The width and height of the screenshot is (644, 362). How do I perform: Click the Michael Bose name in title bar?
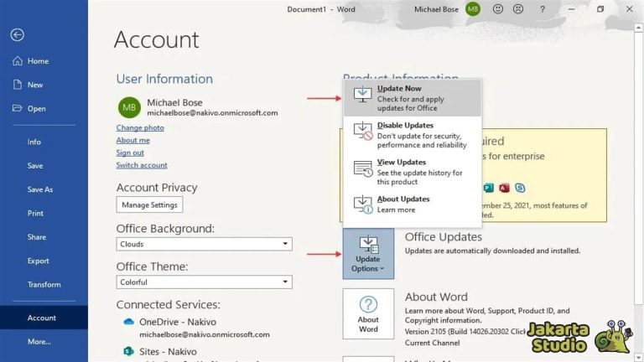pyautogui.click(x=436, y=9)
